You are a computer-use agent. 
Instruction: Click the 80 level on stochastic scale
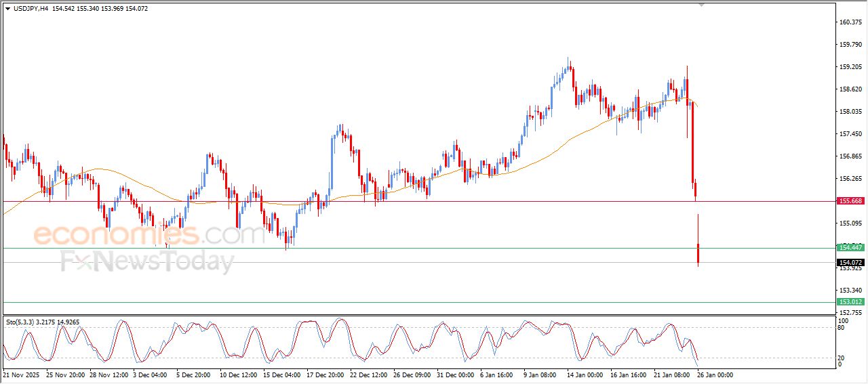click(x=842, y=328)
